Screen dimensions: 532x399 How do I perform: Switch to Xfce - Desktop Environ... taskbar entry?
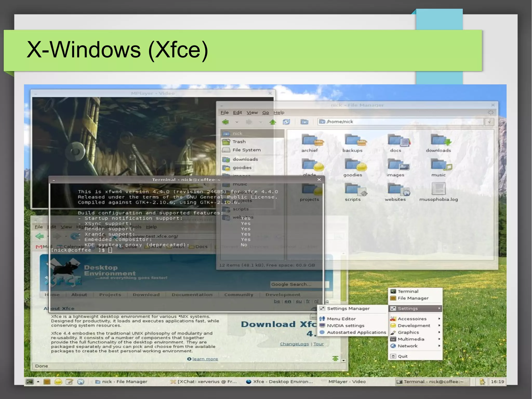coord(280,382)
